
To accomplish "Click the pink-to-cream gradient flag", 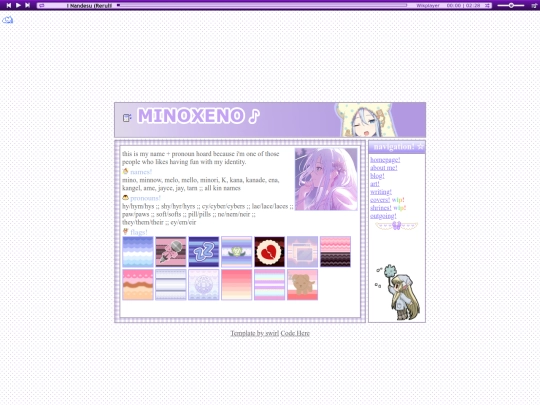I will 237,284.
